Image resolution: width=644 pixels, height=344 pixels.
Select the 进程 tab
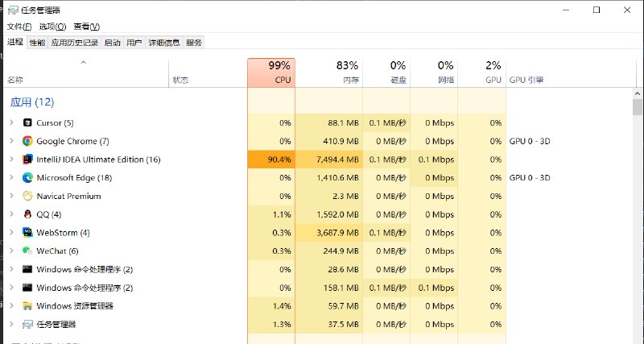tap(15, 42)
